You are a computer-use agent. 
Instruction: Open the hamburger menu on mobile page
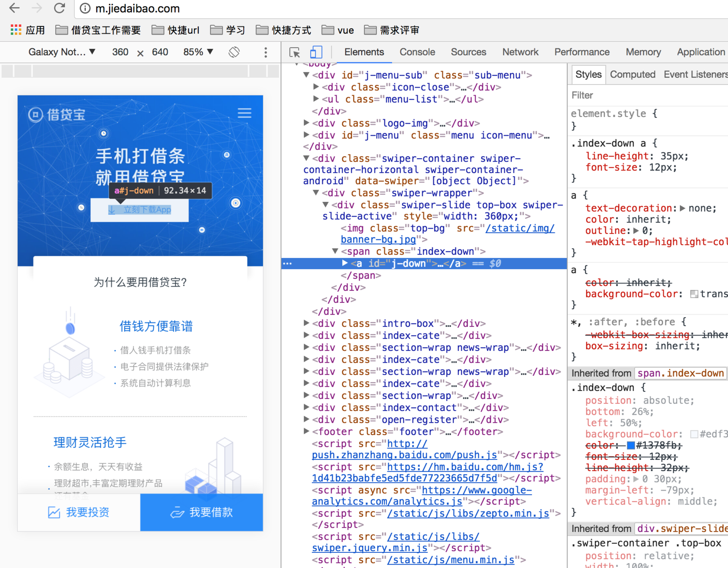click(x=245, y=113)
